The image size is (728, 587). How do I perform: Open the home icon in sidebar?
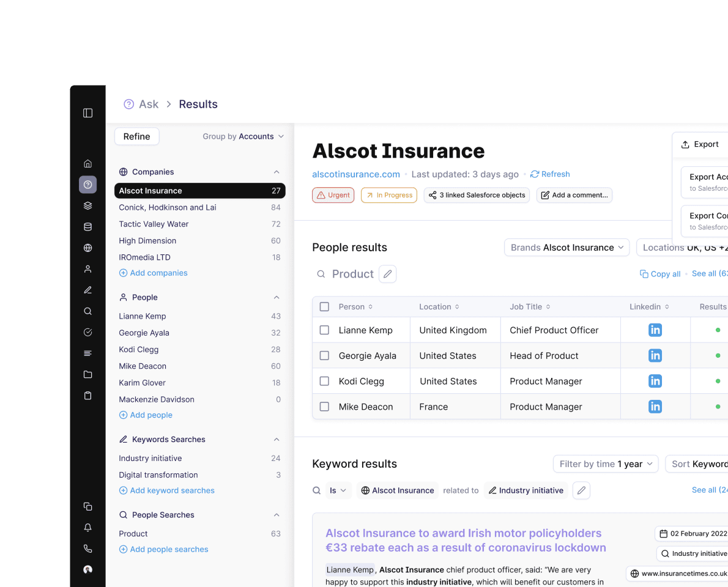point(87,163)
